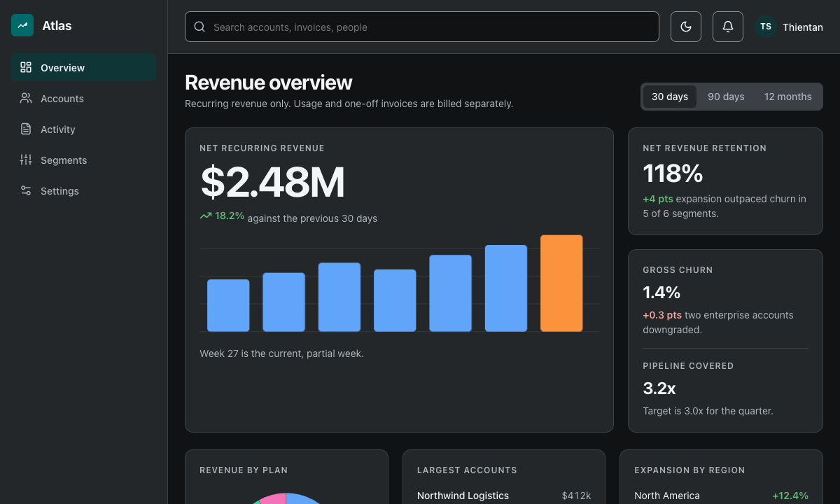
Task: Open Activity from the sidebar
Action: click(x=83, y=129)
